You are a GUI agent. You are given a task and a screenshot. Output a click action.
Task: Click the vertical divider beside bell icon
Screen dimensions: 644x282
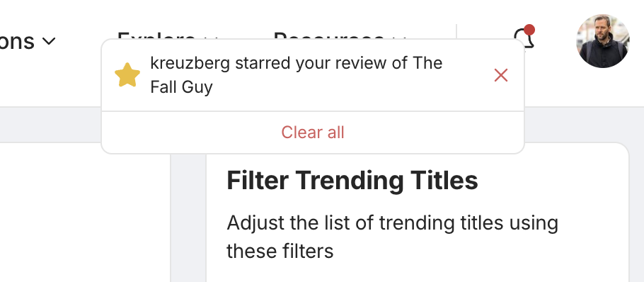(x=456, y=32)
